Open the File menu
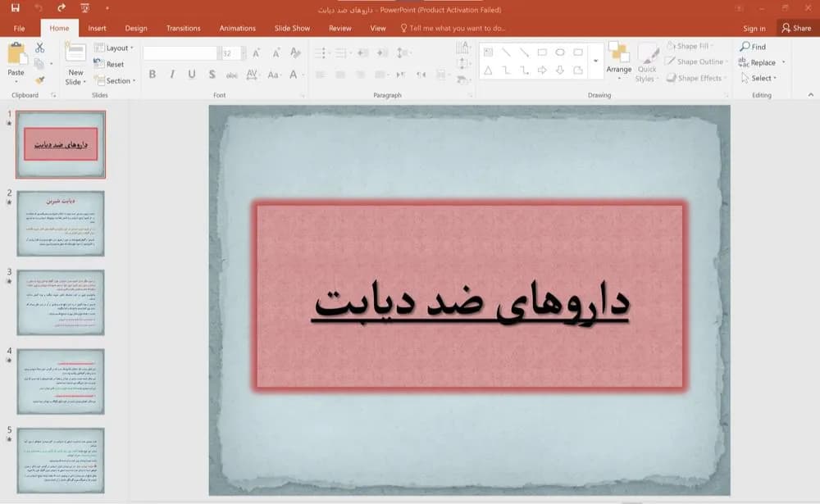 [x=20, y=28]
